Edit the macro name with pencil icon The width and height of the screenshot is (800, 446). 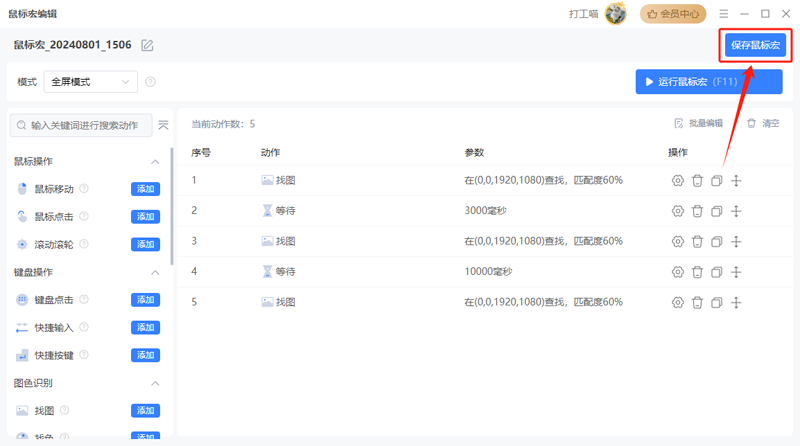click(x=147, y=45)
